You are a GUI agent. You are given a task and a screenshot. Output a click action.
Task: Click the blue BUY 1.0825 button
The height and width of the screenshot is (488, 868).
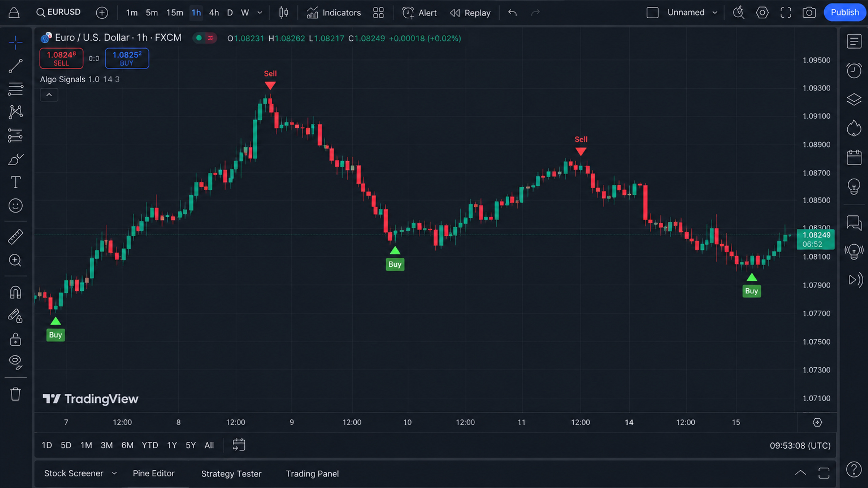point(127,58)
